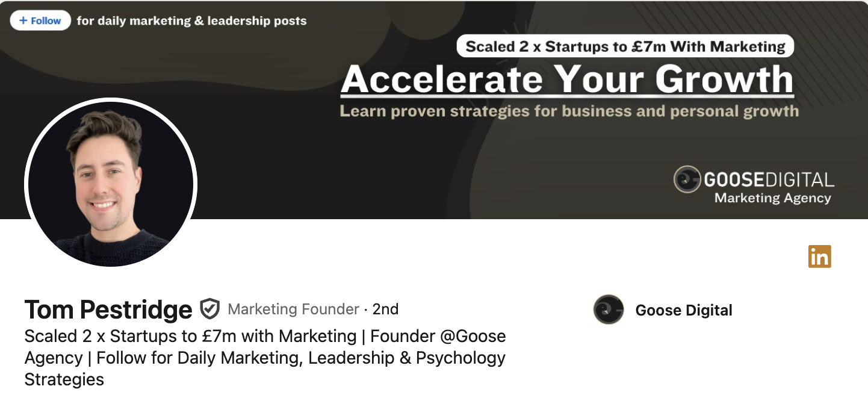The height and width of the screenshot is (395, 868).
Task: Click the Follow button
Action: click(x=40, y=20)
